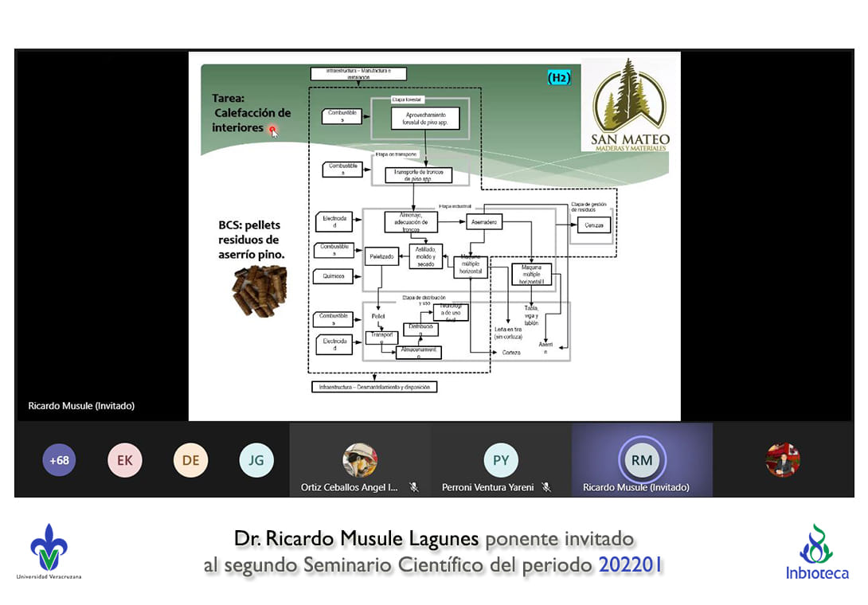Click Ortiz Ceballos Angel's profile photo

[x=360, y=460]
